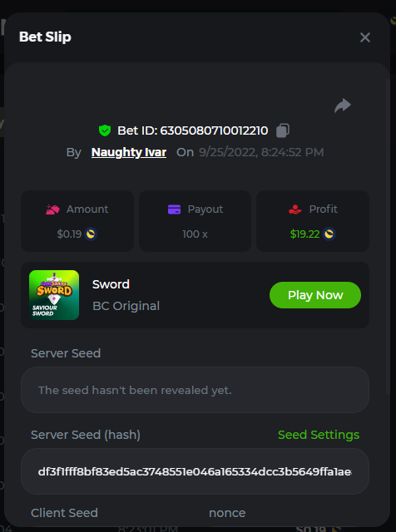Click the 100 x payout value
This screenshot has height=532, width=396.
pos(195,234)
